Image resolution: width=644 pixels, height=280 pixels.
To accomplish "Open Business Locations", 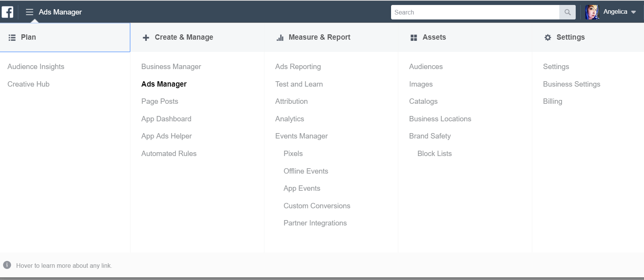I will pyautogui.click(x=440, y=119).
